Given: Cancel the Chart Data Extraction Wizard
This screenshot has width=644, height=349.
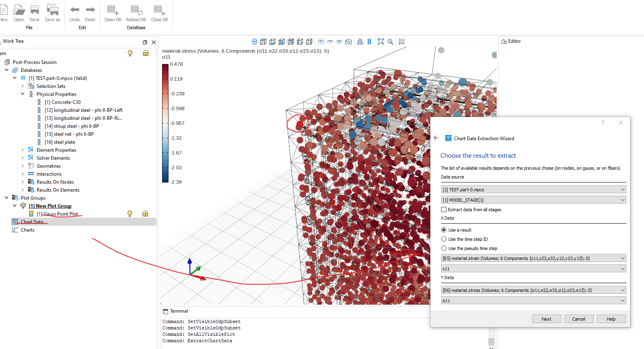Looking at the screenshot, I should tap(579, 319).
